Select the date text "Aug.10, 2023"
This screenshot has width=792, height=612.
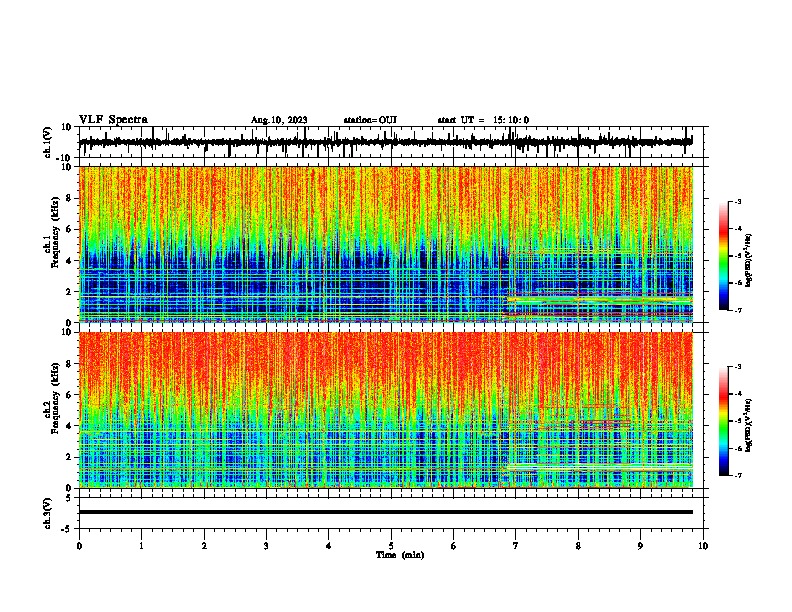[279, 120]
